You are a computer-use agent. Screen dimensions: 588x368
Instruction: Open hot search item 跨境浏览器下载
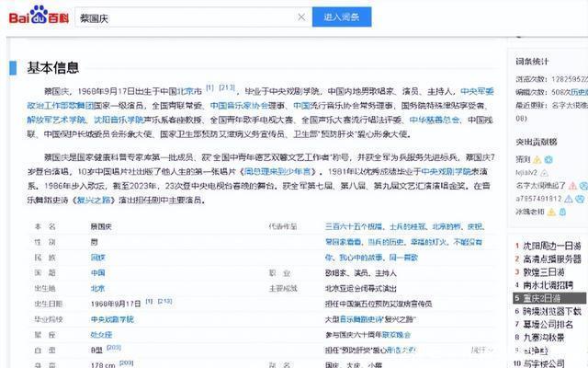click(x=552, y=311)
